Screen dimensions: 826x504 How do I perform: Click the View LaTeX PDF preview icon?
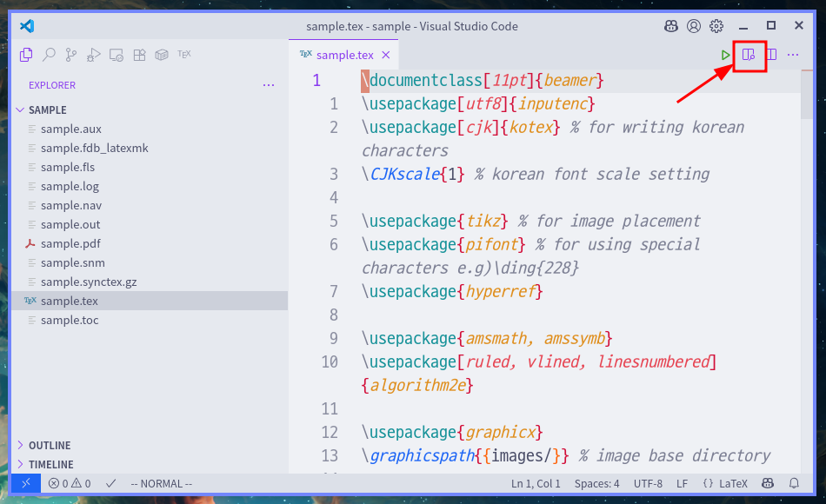(749, 55)
